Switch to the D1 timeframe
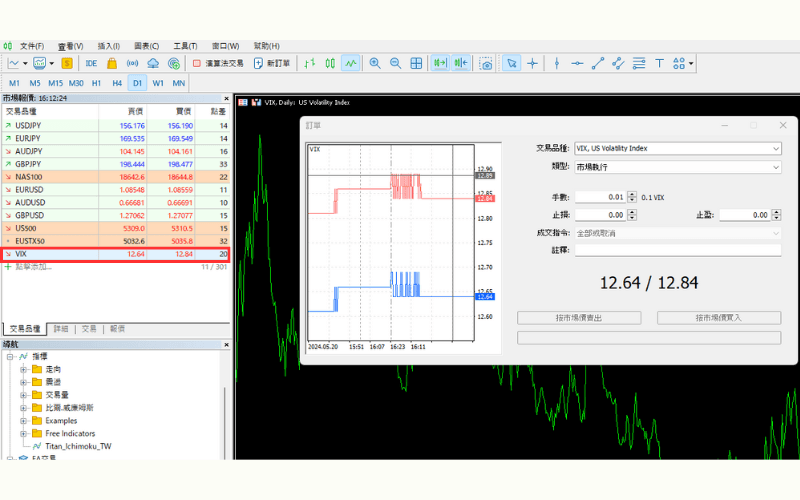This screenshot has width=800, height=500. pyautogui.click(x=137, y=83)
